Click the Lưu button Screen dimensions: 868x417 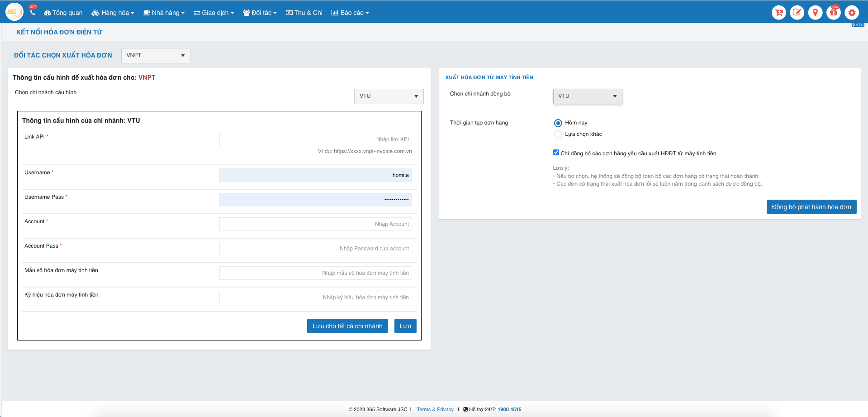click(405, 326)
